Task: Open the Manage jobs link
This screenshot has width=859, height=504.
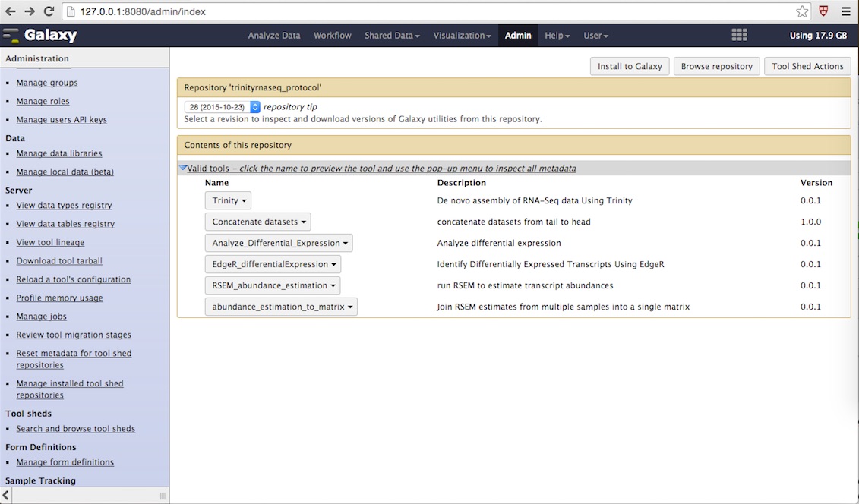Action: click(41, 316)
